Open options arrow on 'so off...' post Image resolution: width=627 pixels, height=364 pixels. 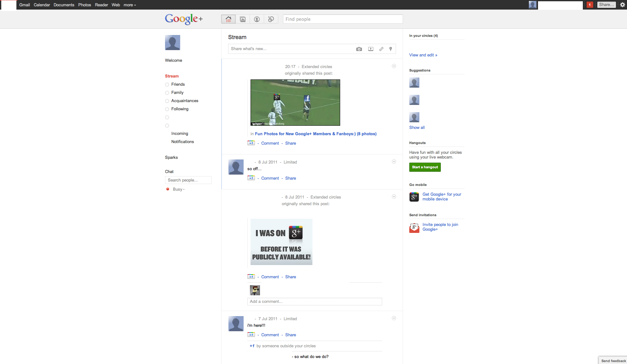(x=394, y=162)
